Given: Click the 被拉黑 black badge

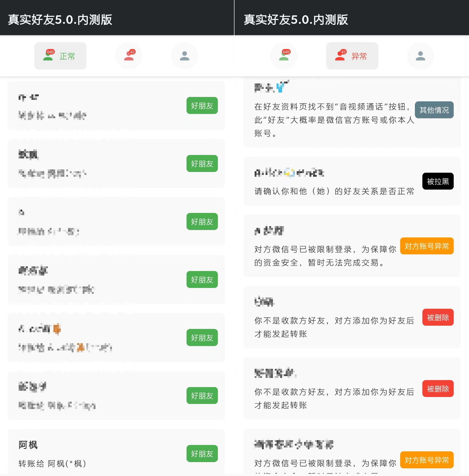Looking at the screenshot, I should (x=438, y=181).
